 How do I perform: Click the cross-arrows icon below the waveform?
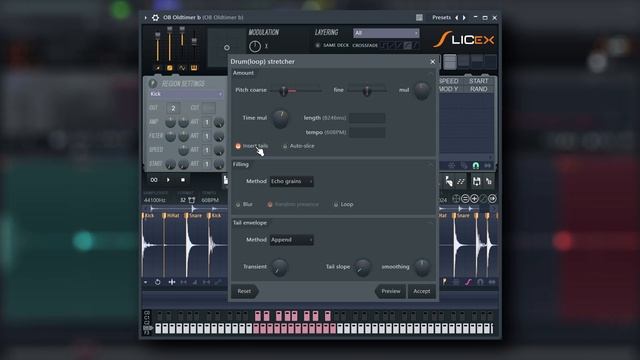point(172,282)
